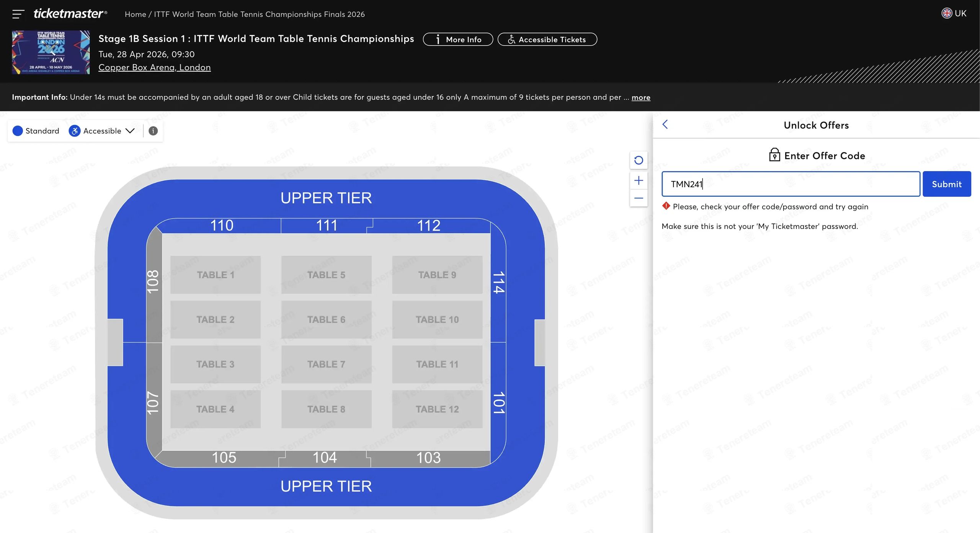
Task: Click TABLE 10 on the floor plan
Action: [x=437, y=320]
